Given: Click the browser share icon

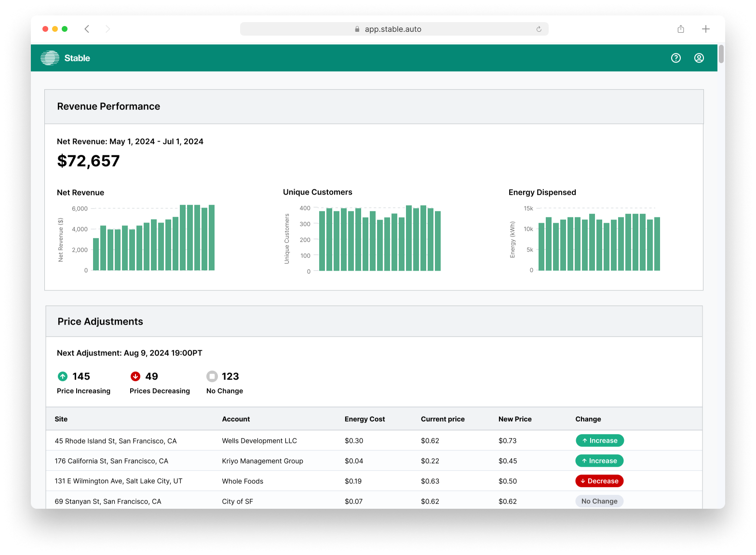Looking at the screenshot, I should click(681, 29).
